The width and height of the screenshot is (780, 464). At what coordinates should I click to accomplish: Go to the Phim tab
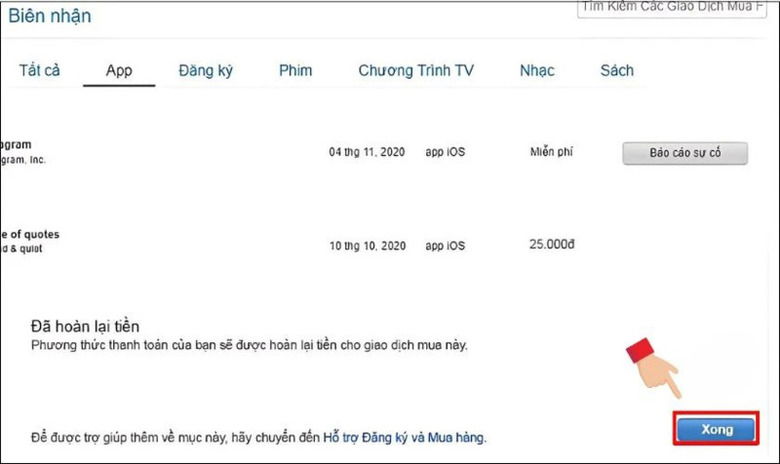[x=295, y=70]
